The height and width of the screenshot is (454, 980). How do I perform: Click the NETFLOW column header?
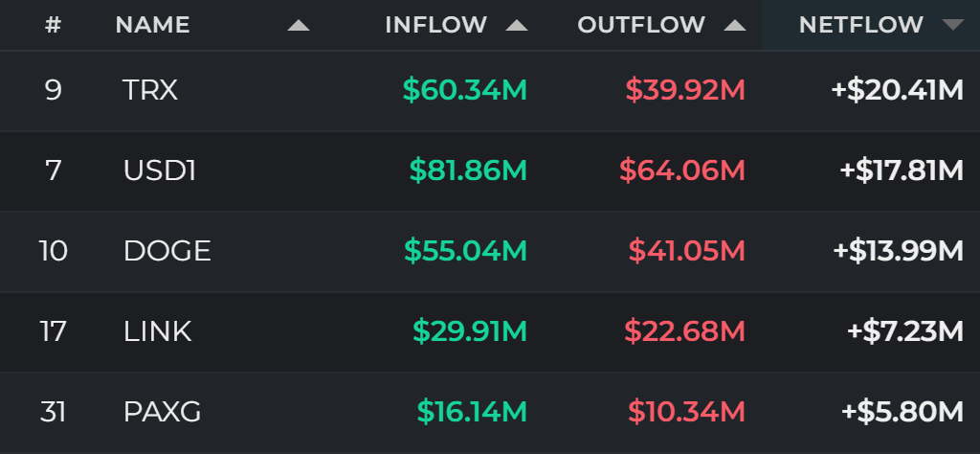point(861,25)
